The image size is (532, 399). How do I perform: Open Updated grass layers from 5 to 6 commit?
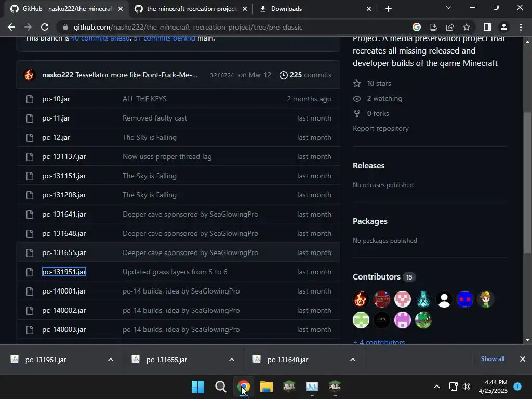175,272
